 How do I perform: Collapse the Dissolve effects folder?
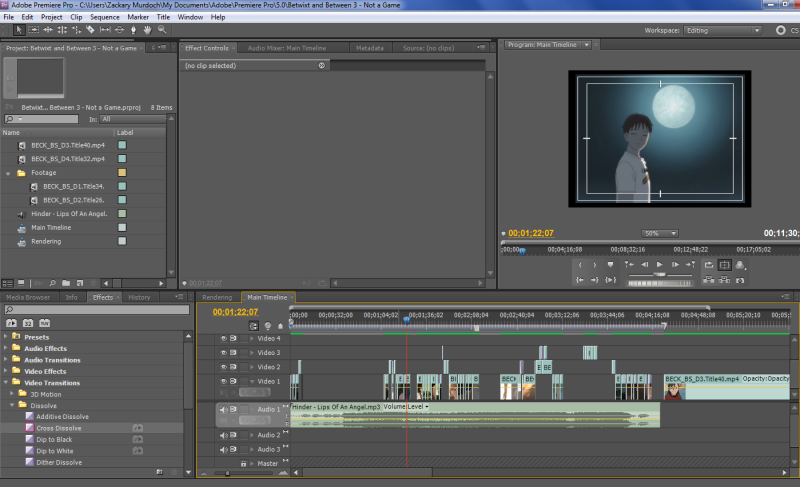12,405
